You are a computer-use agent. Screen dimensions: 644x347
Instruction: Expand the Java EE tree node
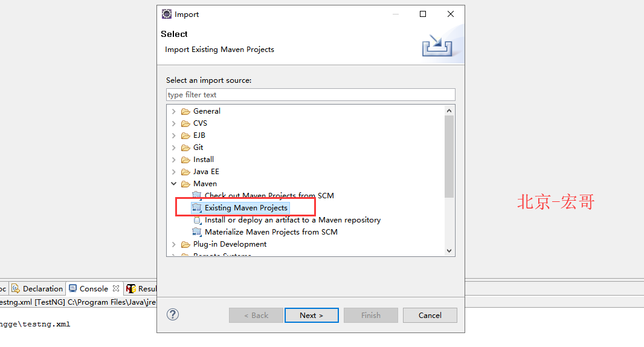tap(174, 172)
